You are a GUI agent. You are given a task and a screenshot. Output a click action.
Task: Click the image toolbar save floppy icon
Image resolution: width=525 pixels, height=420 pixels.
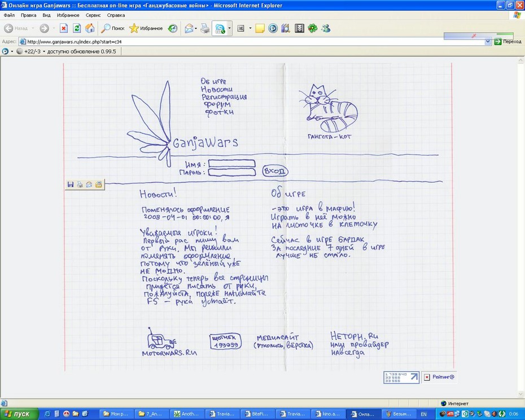pyautogui.click(x=71, y=185)
